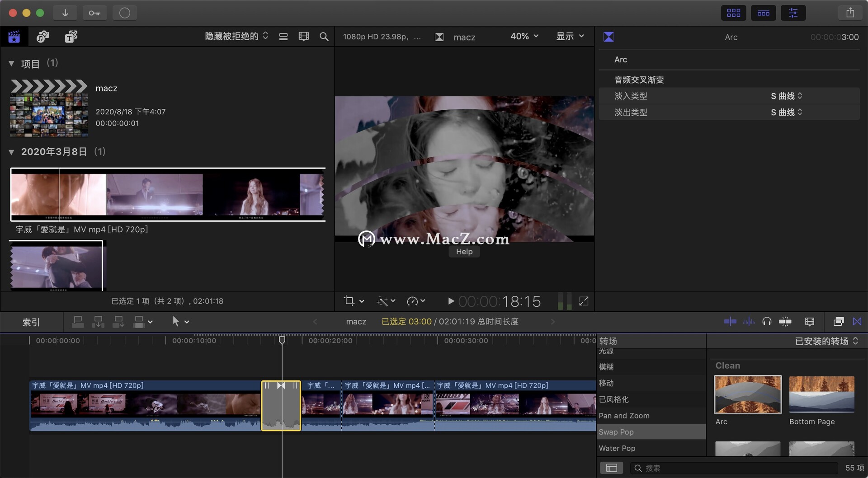The width and height of the screenshot is (868, 478).
Task: Select the Arc transition thumbnail
Action: 748,394
